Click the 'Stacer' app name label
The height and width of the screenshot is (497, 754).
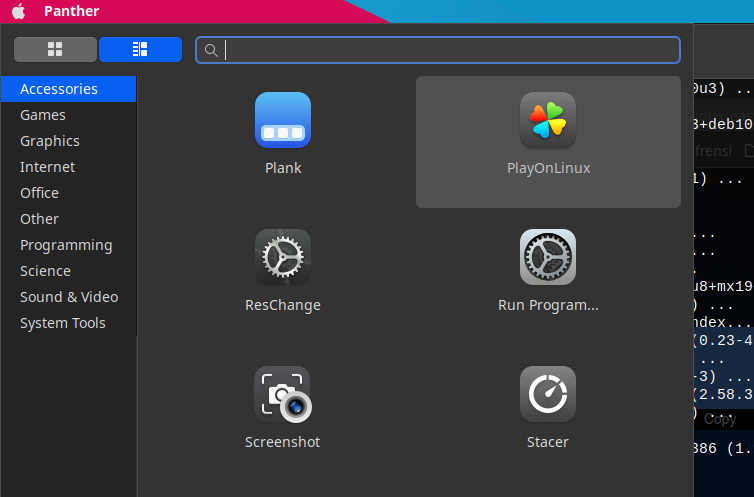[x=548, y=442]
